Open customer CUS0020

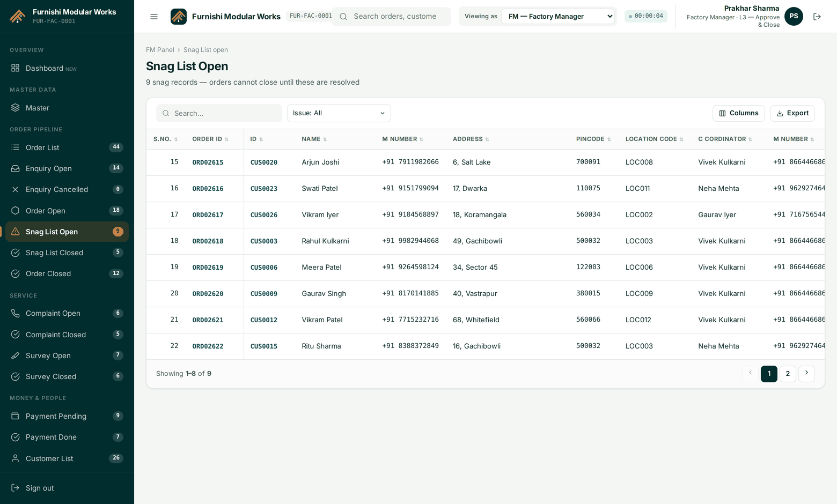tap(264, 162)
